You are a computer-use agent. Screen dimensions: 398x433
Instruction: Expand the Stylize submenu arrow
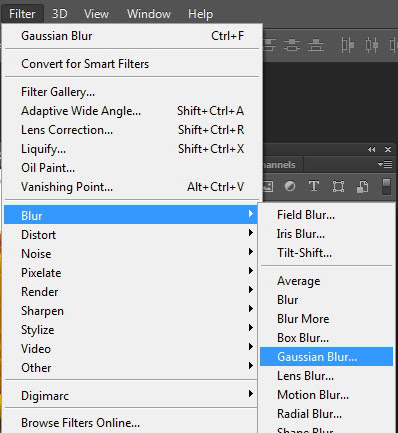coord(251,328)
